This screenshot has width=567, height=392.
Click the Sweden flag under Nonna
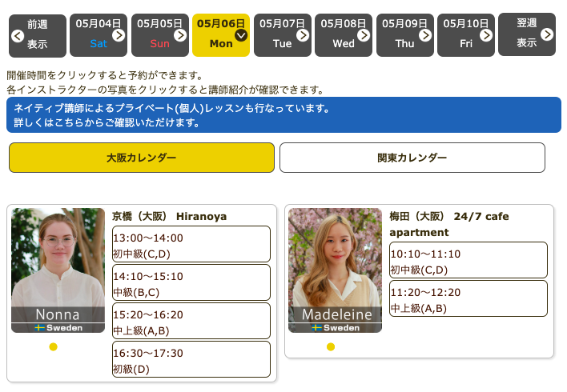click(x=40, y=328)
